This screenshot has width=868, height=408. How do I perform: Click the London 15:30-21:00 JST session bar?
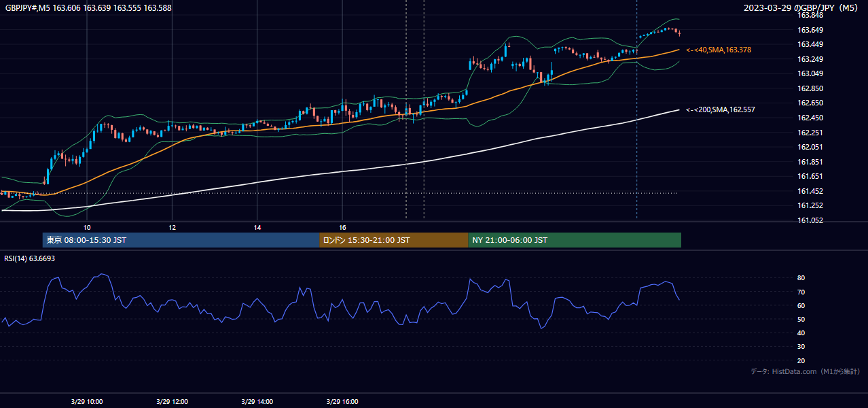pos(393,240)
